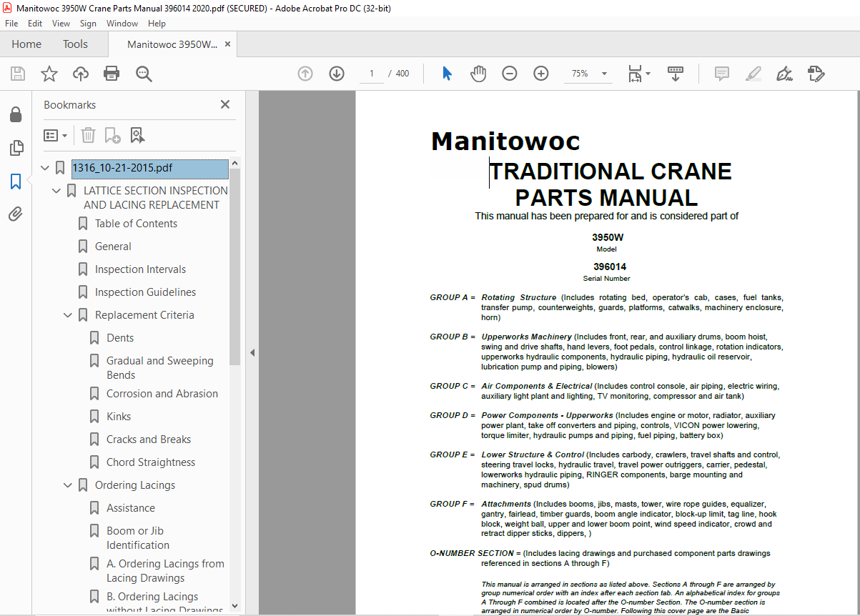The width and height of the screenshot is (860, 616).
Task: Select the Ordering Lacings bookmark label
Action: pos(135,485)
